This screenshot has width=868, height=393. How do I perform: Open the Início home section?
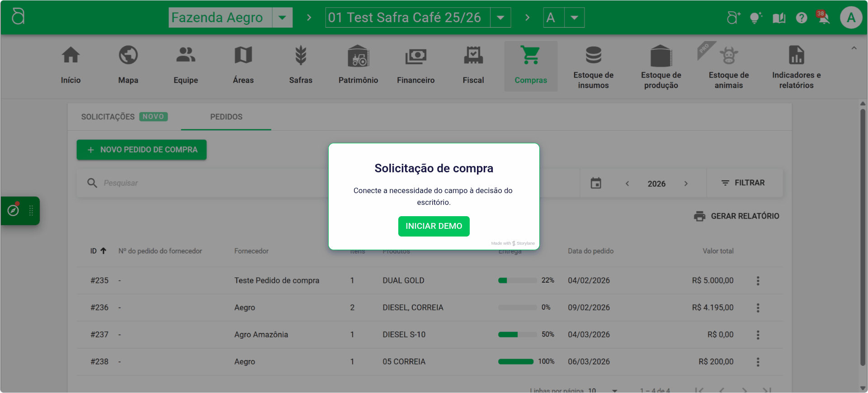71,66
